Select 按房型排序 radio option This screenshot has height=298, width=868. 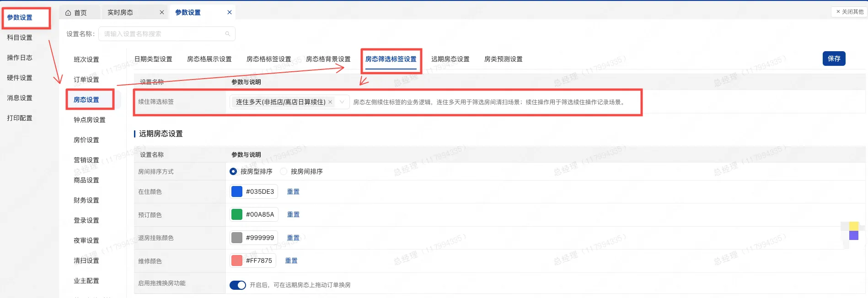tap(233, 171)
